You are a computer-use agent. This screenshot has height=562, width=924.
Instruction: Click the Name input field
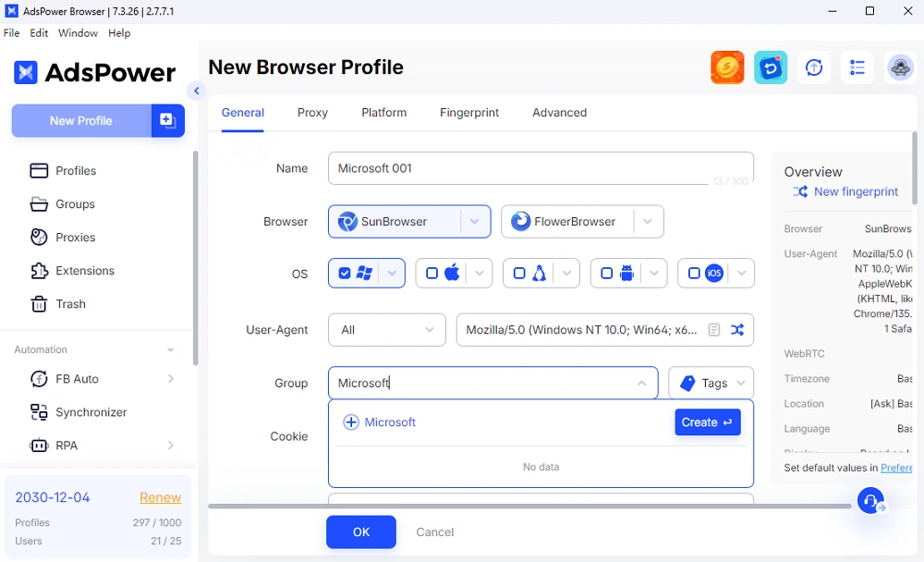tap(541, 168)
